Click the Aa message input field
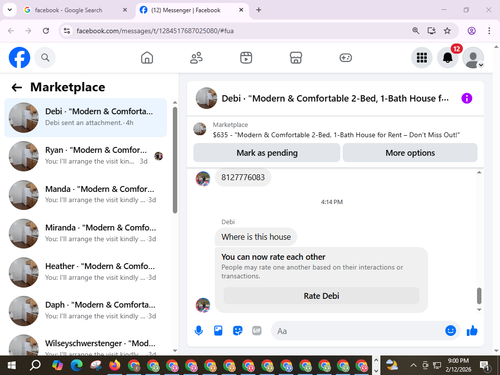 tap(357, 331)
